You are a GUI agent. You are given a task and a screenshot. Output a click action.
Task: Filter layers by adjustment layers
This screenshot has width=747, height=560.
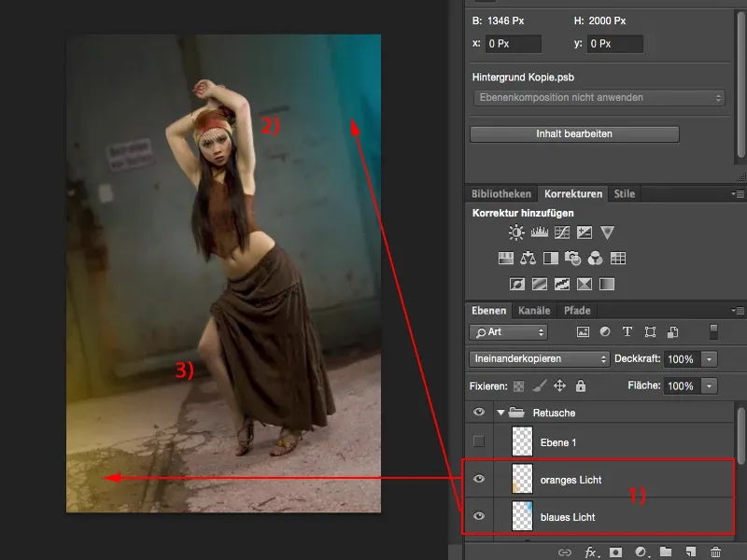point(605,332)
